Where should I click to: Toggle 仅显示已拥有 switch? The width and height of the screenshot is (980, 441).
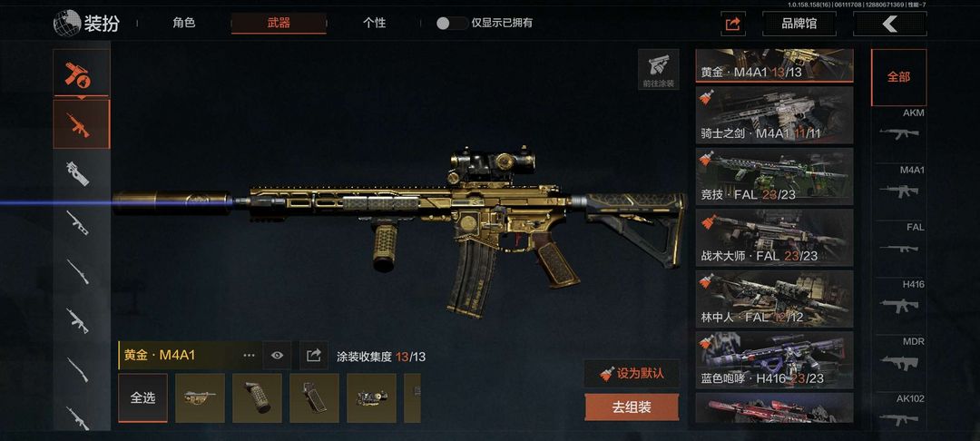pyautogui.click(x=451, y=23)
